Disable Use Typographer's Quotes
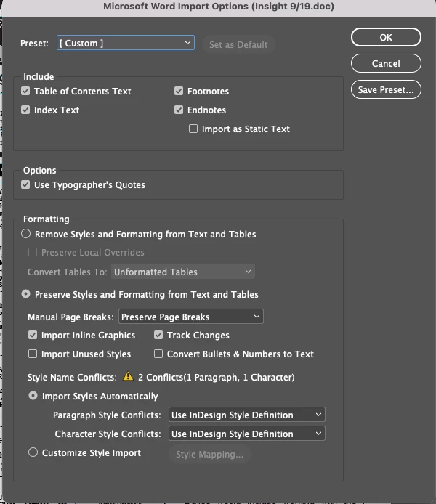This screenshot has width=436, height=504. click(x=25, y=184)
